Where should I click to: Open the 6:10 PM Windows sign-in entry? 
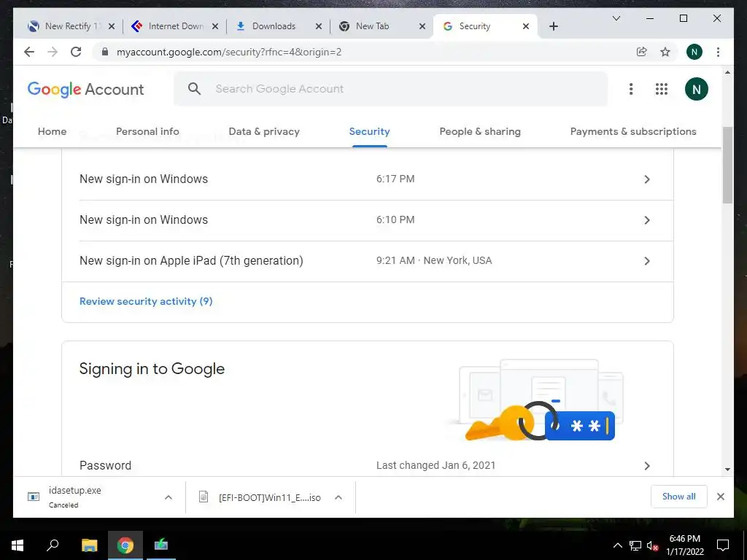368,220
